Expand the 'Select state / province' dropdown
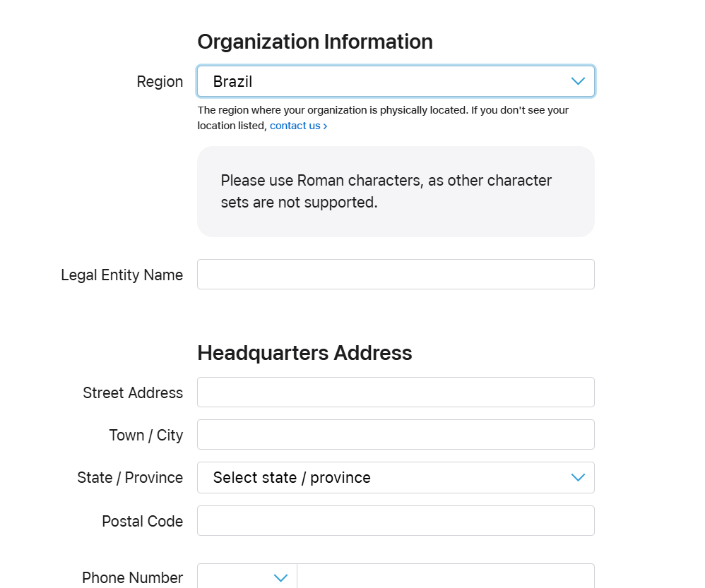Viewport: 705px width, 588px height. 381,478
